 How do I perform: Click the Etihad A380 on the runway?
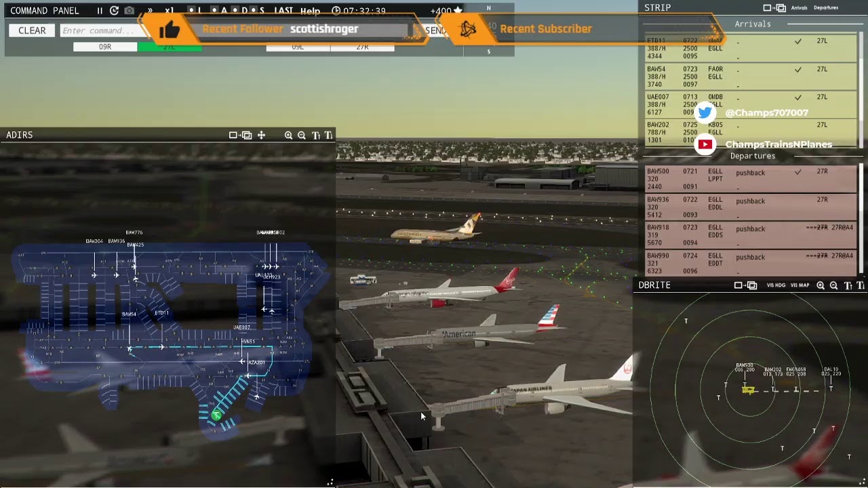click(436, 230)
